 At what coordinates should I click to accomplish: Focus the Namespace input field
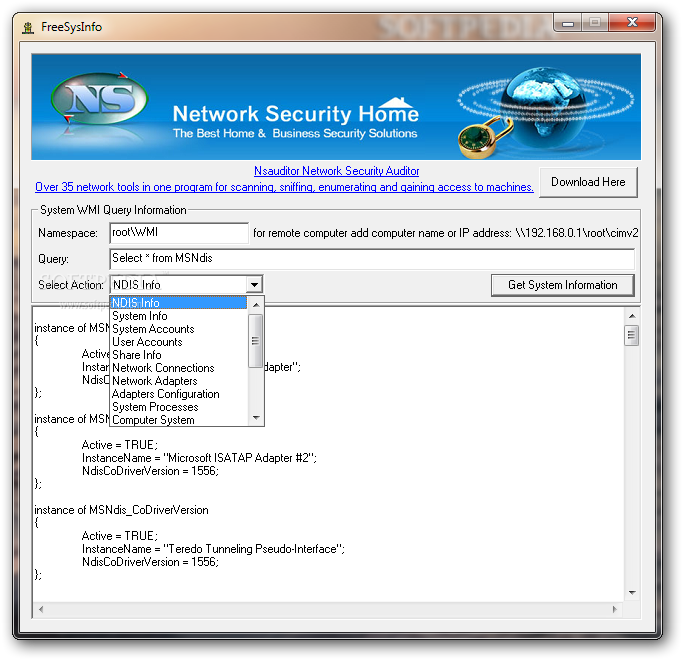pyautogui.click(x=179, y=233)
